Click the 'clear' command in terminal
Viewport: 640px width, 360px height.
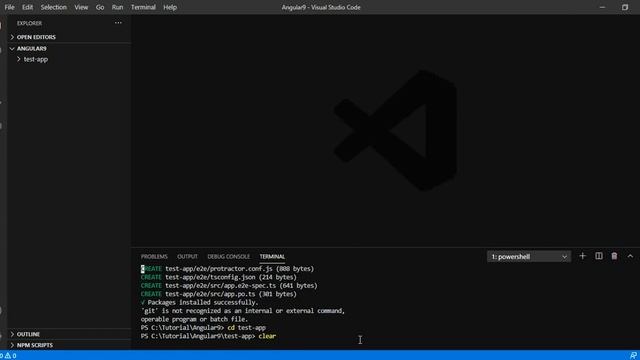coord(267,336)
